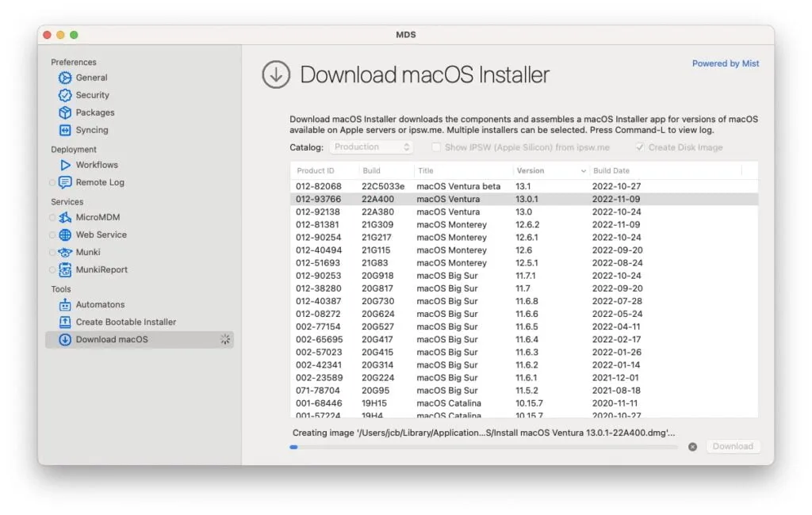Enable Show IPSW (Apple Silicon) checkbox
The height and width of the screenshot is (515, 812).
(x=436, y=147)
